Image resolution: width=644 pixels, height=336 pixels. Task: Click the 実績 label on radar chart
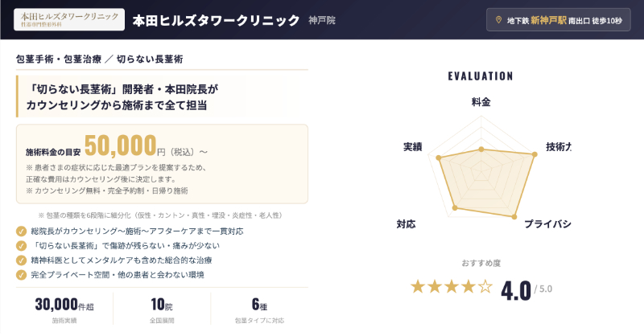pos(413,147)
